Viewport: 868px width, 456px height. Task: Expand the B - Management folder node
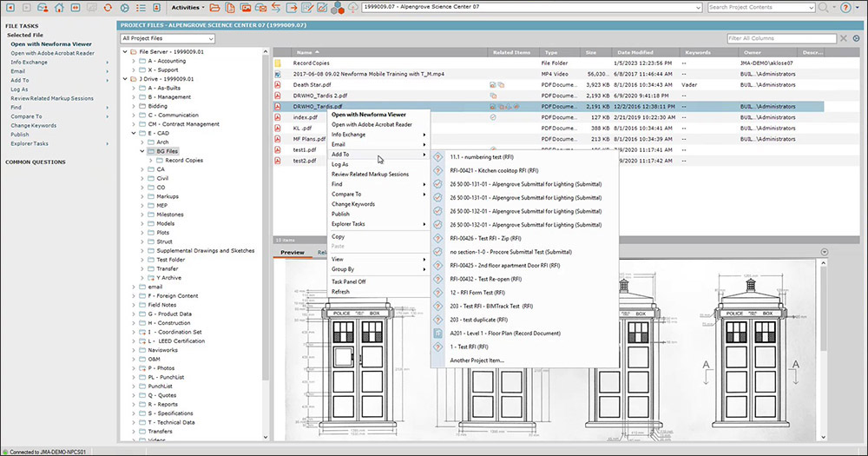coord(134,97)
